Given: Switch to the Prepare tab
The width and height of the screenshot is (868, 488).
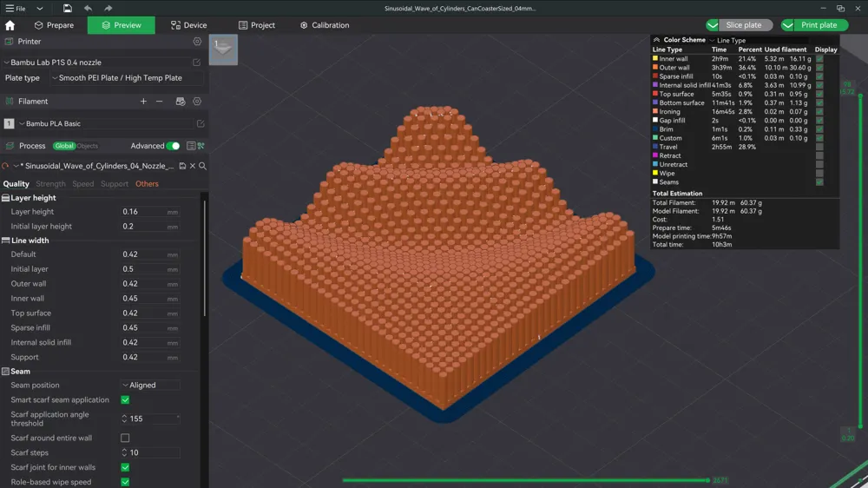Looking at the screenshot, I should click(x=54, y=25).
